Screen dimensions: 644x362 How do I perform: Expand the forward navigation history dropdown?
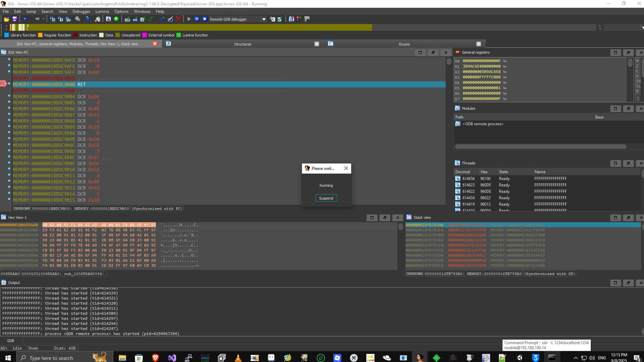point(43,19)
